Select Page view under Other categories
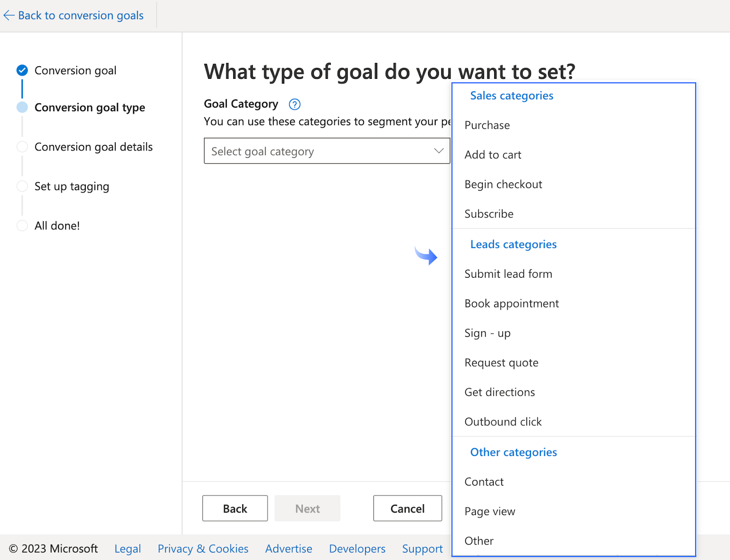The image size is (730, 560). (x=490, y=512)
